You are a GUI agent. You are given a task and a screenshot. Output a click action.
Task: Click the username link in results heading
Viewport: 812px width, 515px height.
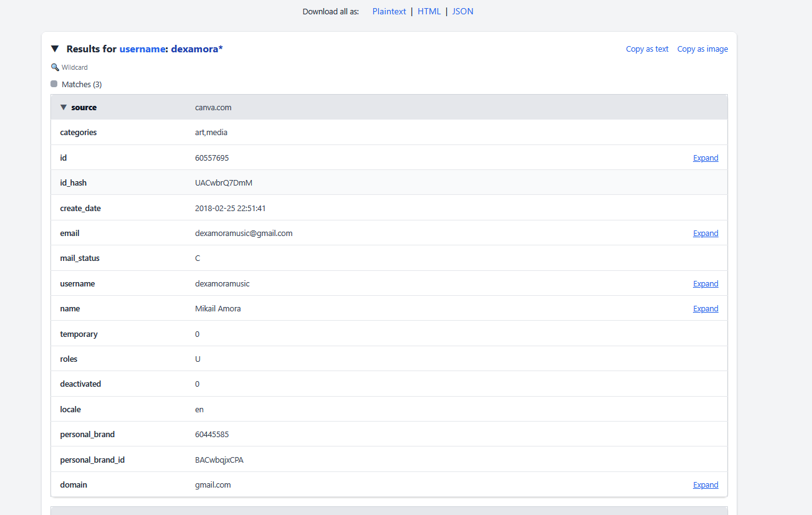pyautogui.click(x=142, y=49)
